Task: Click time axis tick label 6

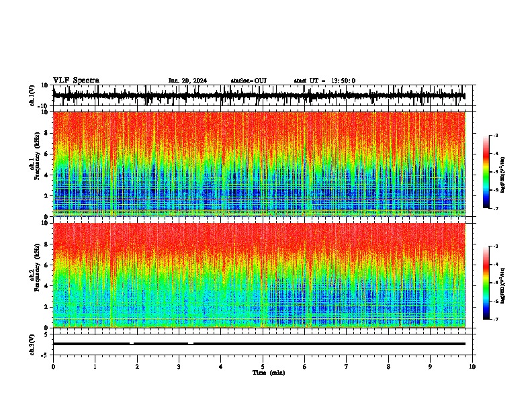Action: click(x=305, y=367)
